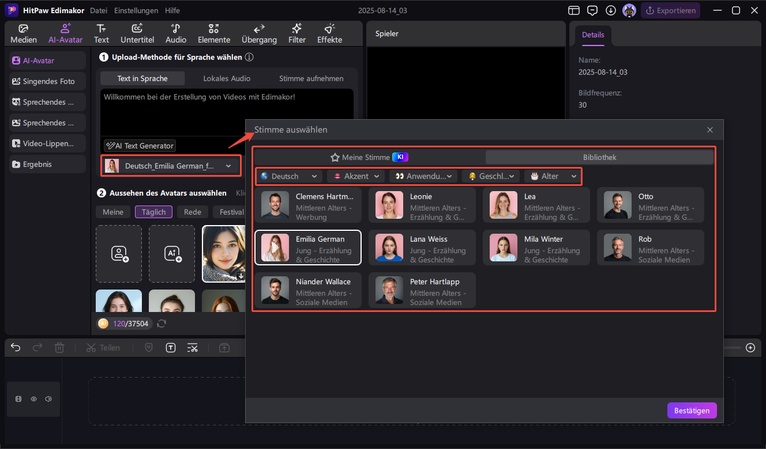Open the feedback message icon in title bar

592,10
